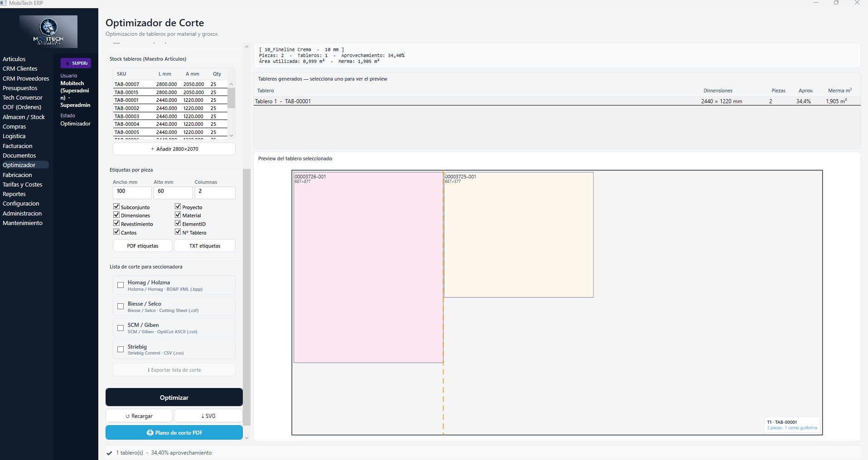Click Exportar lista de corte
This screenshot has height=460, width=868.
(174, 370)
